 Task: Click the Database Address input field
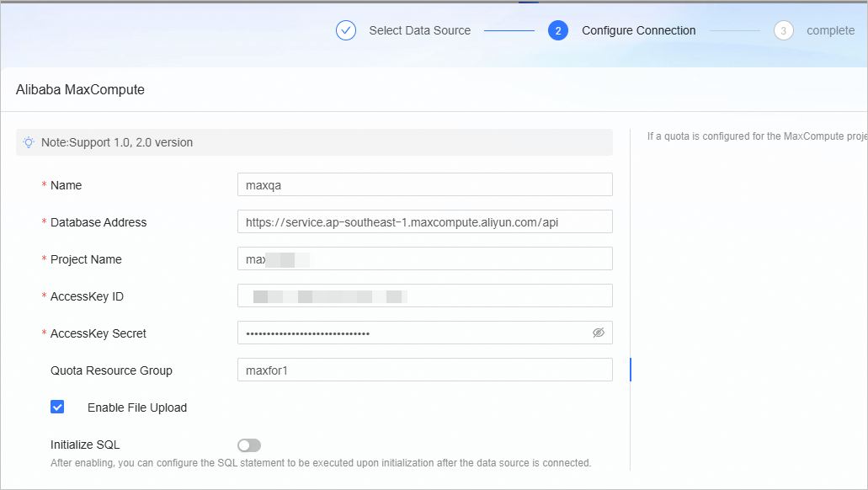click(x=425, y=221)
